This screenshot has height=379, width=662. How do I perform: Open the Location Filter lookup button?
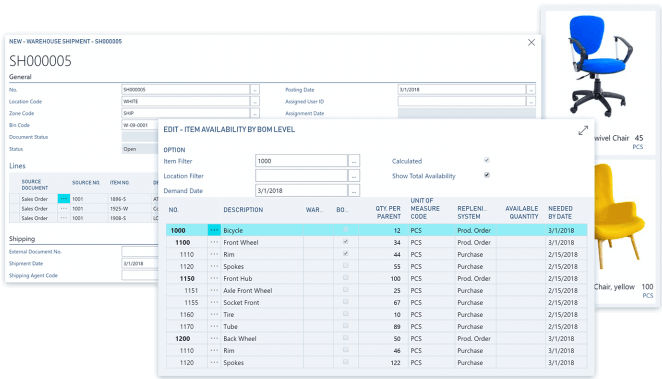[x=354, y=176]
